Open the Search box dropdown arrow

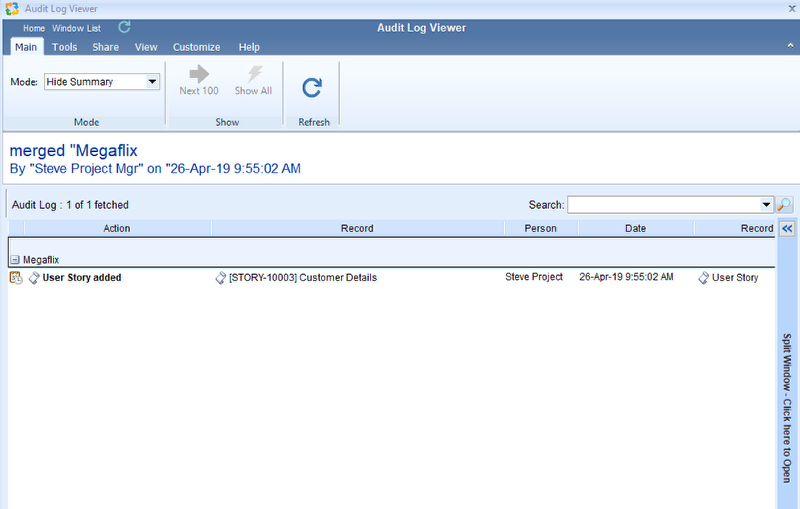[766, 205]
